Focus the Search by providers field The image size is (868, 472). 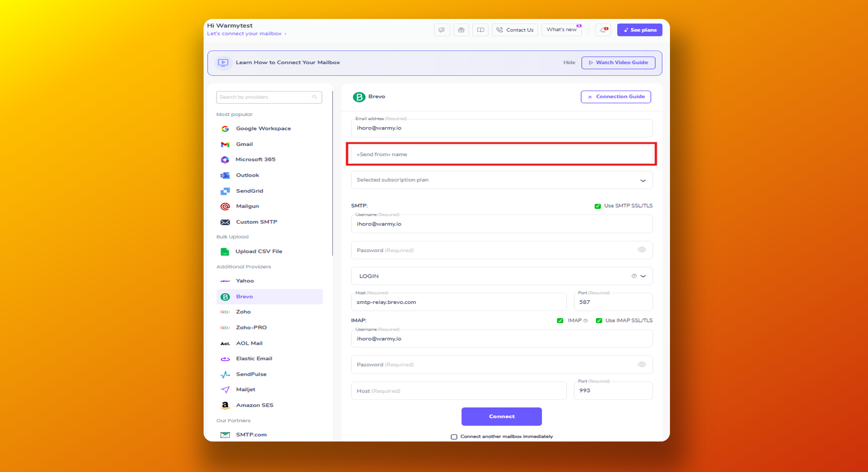[x=269, y=97]
